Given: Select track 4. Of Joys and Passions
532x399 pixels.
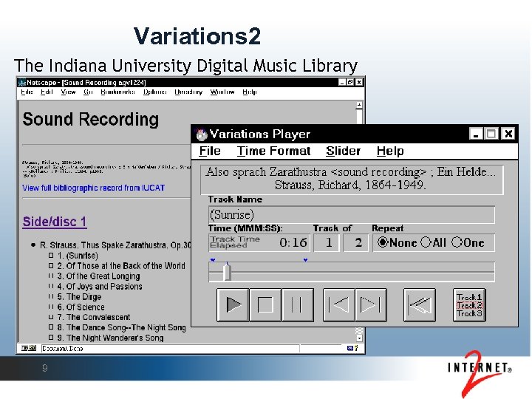Looking at the screenshot, I should coord(100,287).
